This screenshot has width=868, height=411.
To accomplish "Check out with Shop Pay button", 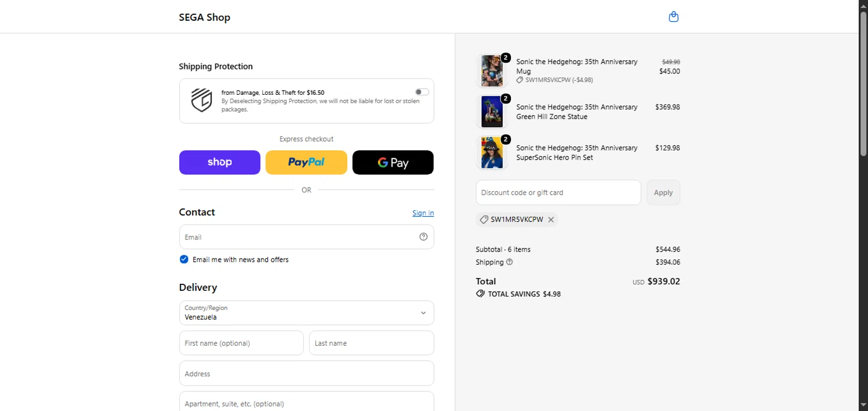I will (x=220, y=162).
